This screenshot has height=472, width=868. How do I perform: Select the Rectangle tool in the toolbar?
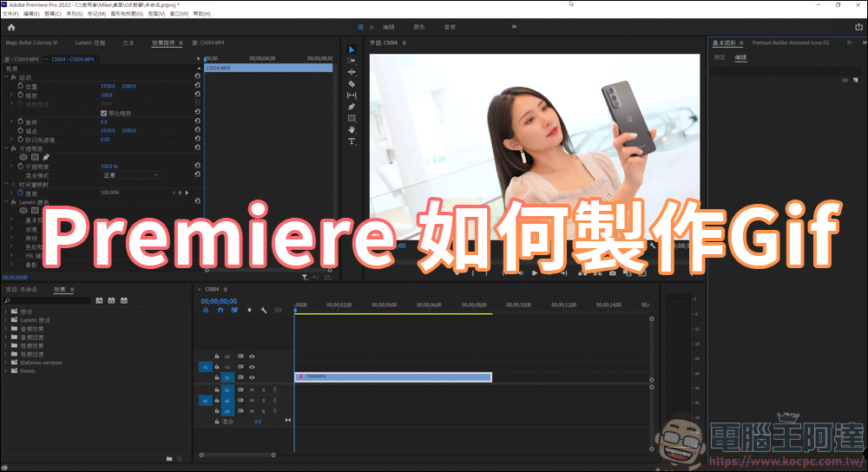tap(352, 118)
